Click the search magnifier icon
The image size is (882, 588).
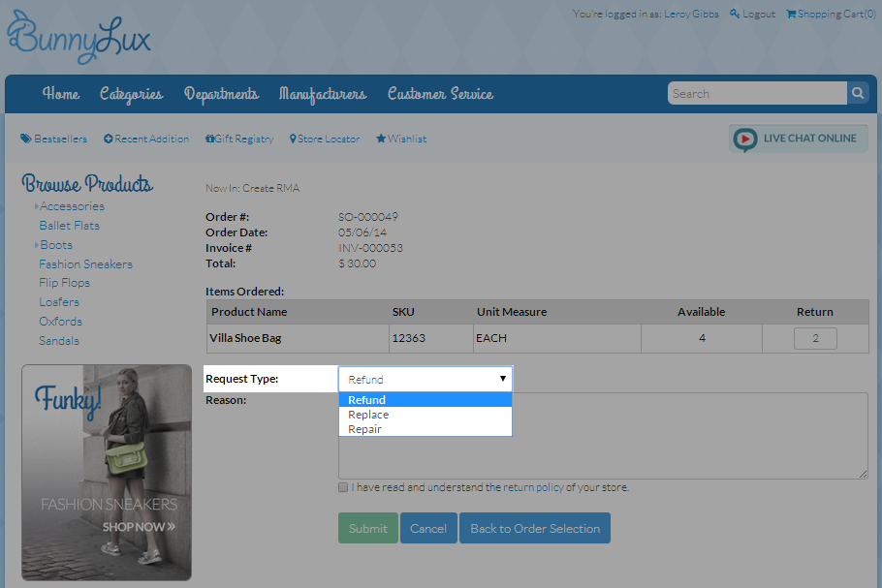[x=858, y=94]
